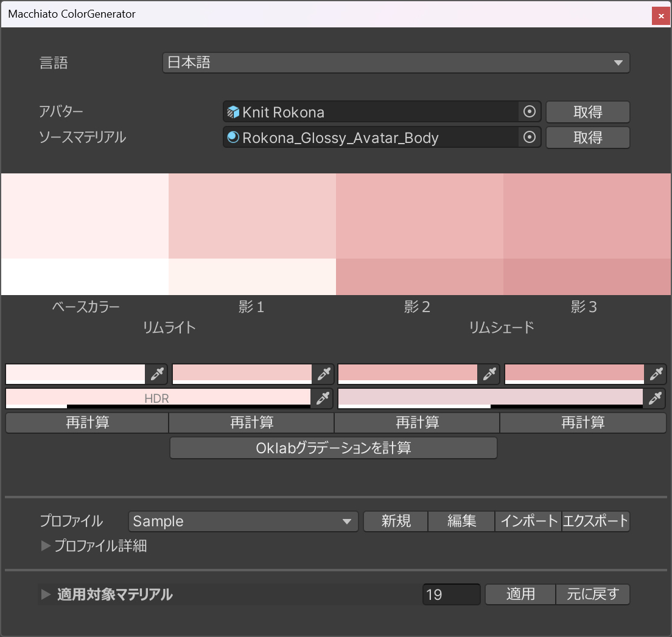Click 再計算 under the 影1 color field
Screen dimensions: 672x637
click(x=251, y=422)
